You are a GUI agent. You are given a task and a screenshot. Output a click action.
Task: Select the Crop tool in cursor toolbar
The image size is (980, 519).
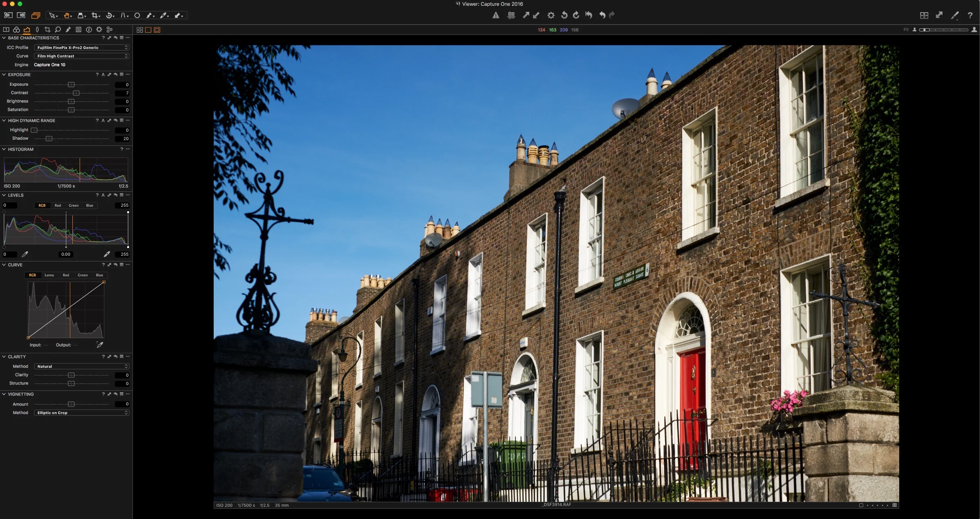tap(95, 16)
